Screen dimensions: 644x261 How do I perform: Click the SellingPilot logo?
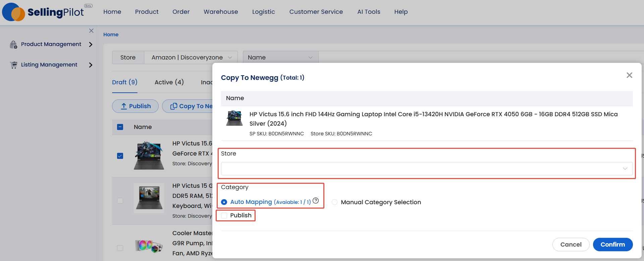(47, 12)
